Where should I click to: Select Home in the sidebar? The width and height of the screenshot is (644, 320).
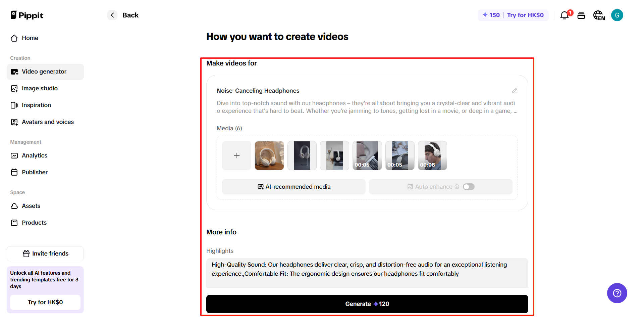pyautogui.click(x=30, y=38)
